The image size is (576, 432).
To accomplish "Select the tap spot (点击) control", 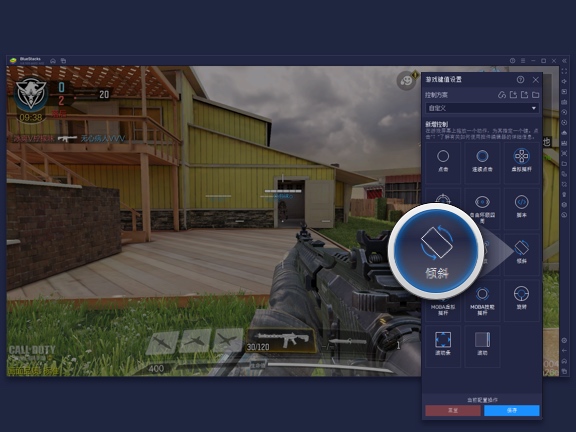I will pyautogui.click(x=443, y=162).
